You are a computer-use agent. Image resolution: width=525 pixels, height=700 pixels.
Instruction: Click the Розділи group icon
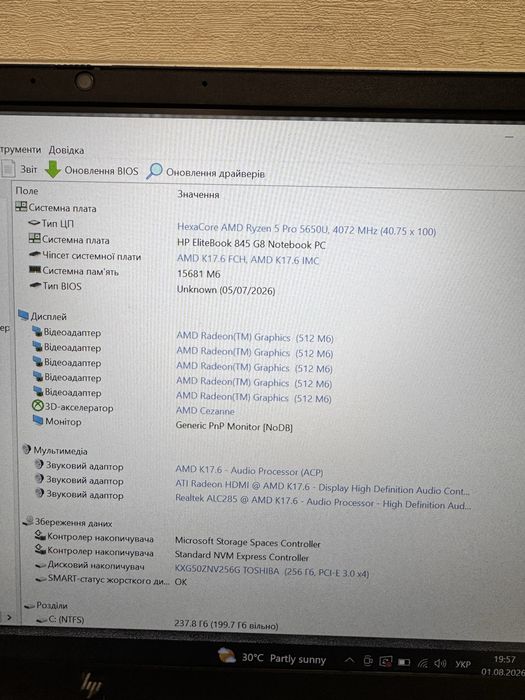29,606
